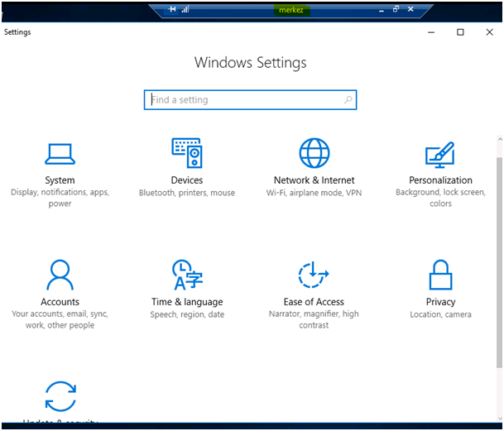Maximize the Settings window
Screen dimensions: 504x431
coord(460,32)
